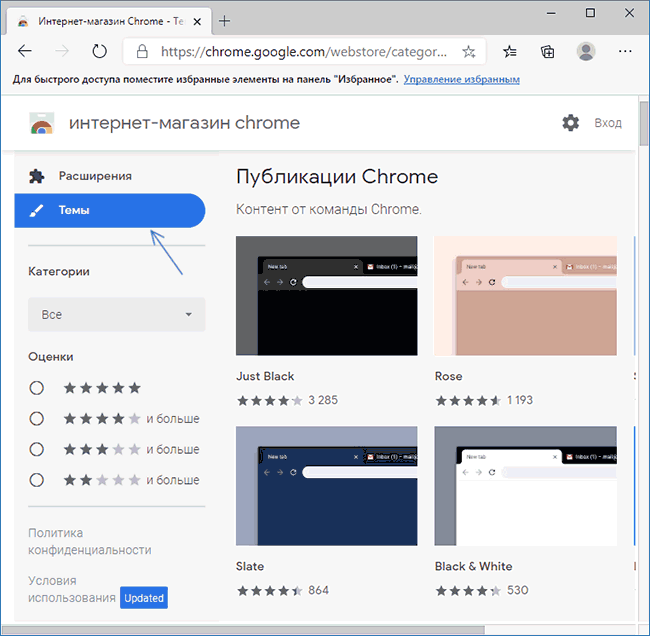The width and height of the screenshot is (650, 636).
Task: Open the Rose theme thumbnail
Action: click(525, 296)
